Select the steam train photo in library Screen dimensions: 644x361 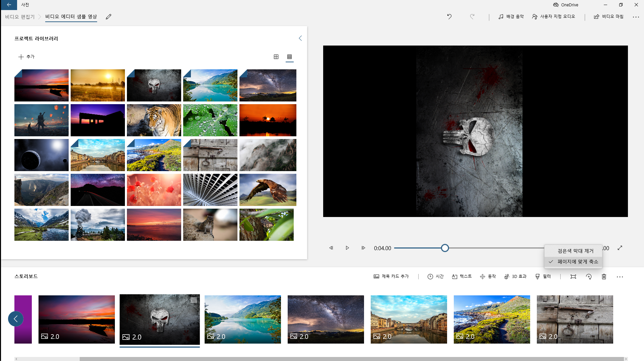[98, 225]
